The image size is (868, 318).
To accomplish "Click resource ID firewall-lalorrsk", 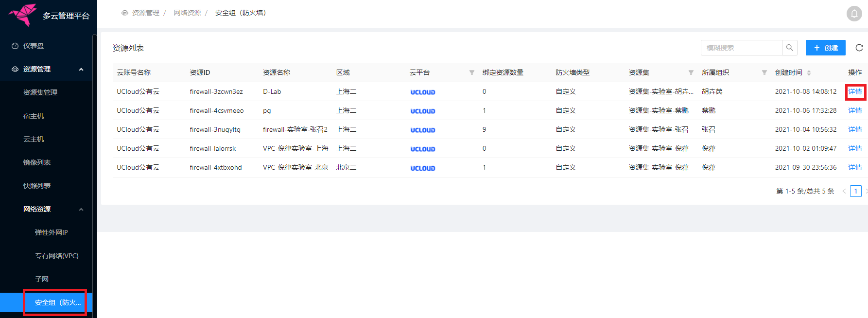I will (213, 148).
